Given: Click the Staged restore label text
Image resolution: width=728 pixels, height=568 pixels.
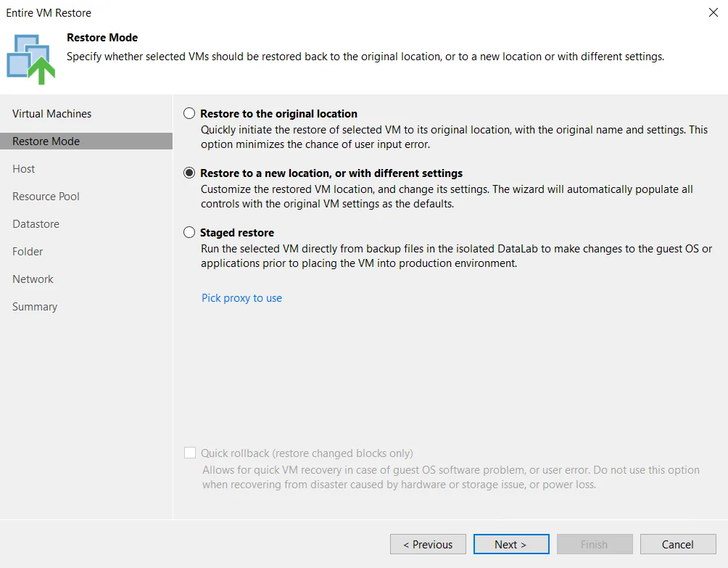Looking at the screenshot, I should (237, 232).
